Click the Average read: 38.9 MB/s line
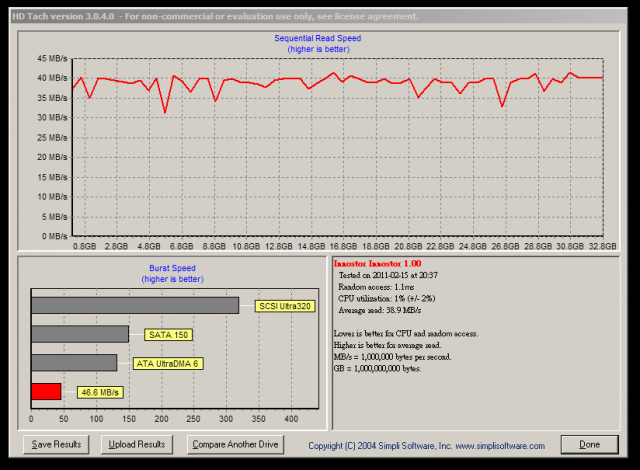Viewport: 640px width, 470px height. (x=380, y=310)
